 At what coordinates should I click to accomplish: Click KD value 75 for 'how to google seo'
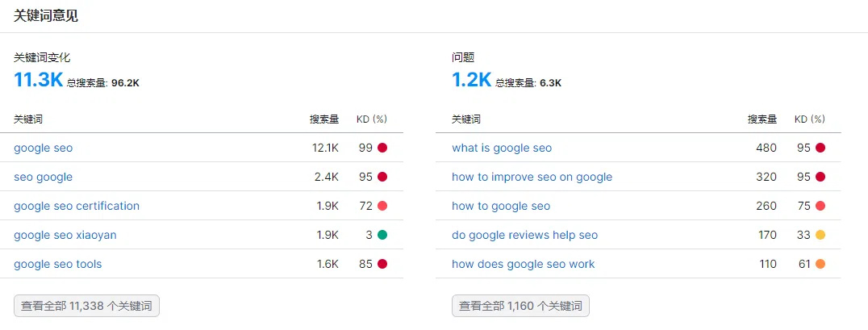[x=803, y=206]
